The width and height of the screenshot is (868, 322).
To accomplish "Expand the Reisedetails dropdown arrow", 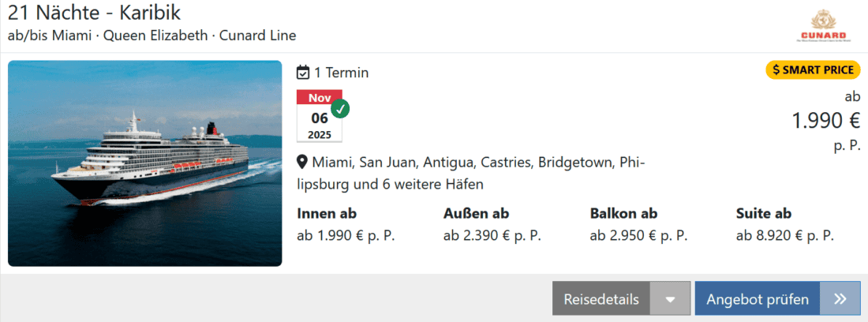I will [671, 300].
